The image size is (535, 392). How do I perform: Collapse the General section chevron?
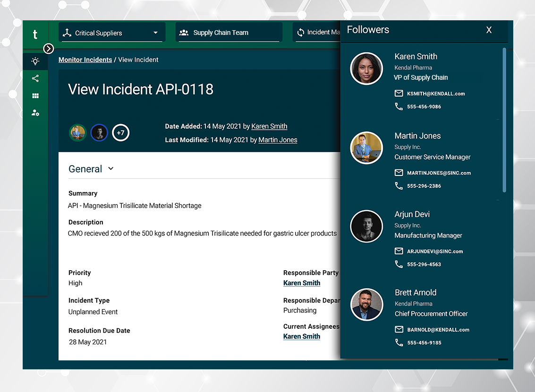(x=110, y=168)
